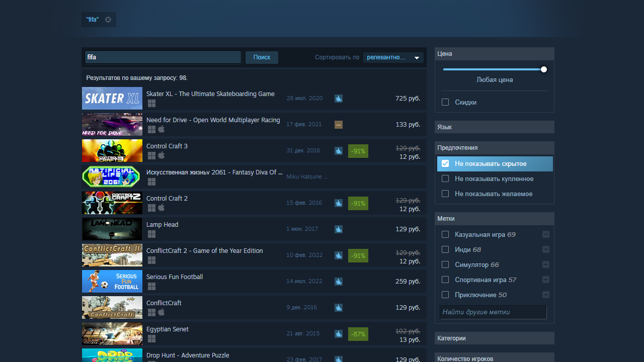Click the Поиск search button
The width and height of the screenshot is (644, 362).
point(262,57)
